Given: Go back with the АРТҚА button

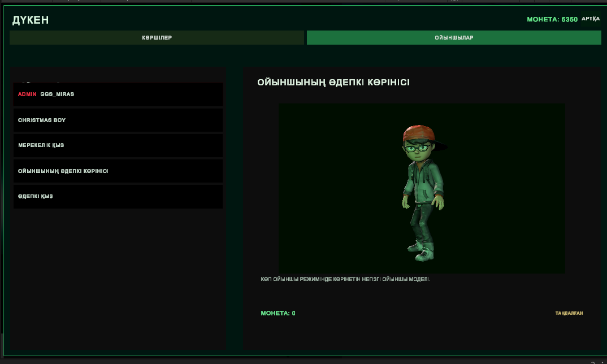Looking at the screenshot, I should coord(591,19).
